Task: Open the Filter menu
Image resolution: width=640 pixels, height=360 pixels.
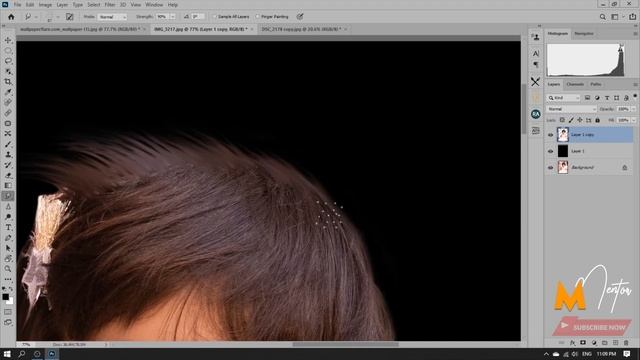Action: coord(110,4)
